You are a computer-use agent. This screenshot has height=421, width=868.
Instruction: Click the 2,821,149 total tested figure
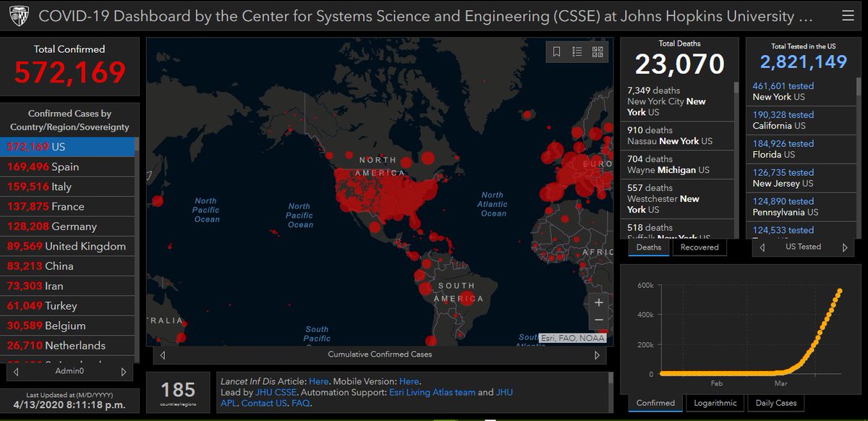(x=803, y=61)
